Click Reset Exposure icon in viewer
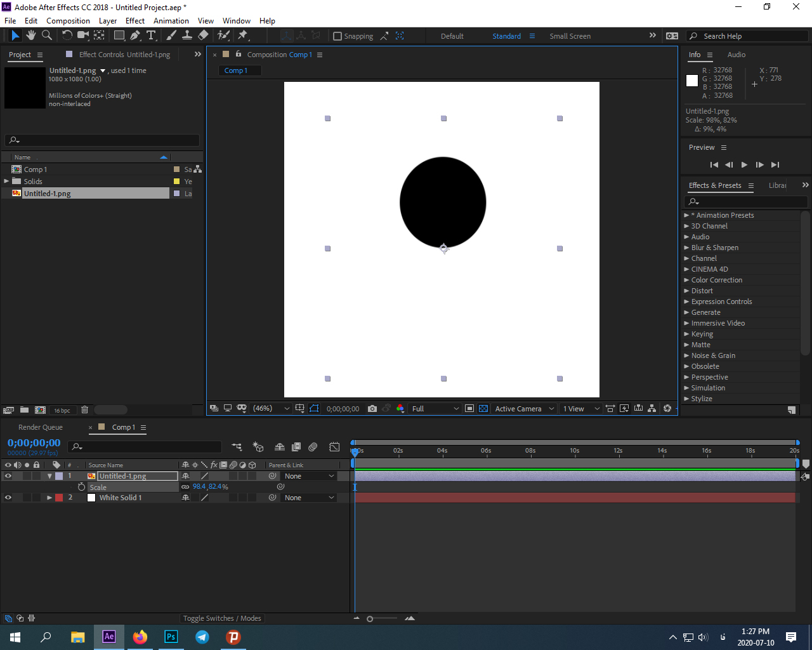The width and height of the screenshot is (812, 650). (x=667, y=409)
